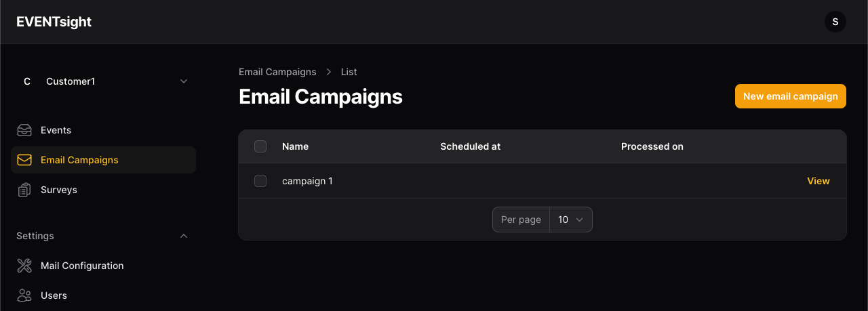Click the campaign 1 row name
This screenshot has width=868, height=311.
coord(307,181)
